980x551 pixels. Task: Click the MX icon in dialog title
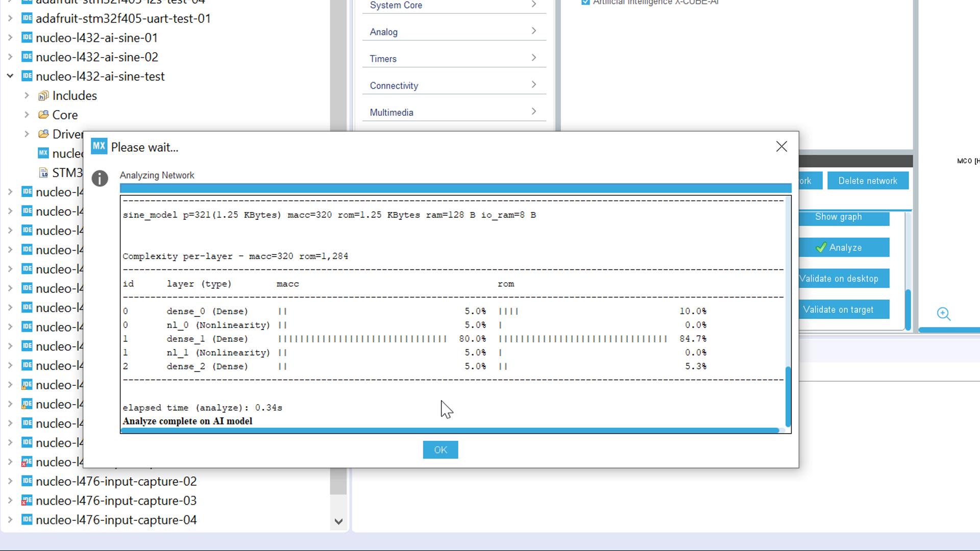point(99,147)
